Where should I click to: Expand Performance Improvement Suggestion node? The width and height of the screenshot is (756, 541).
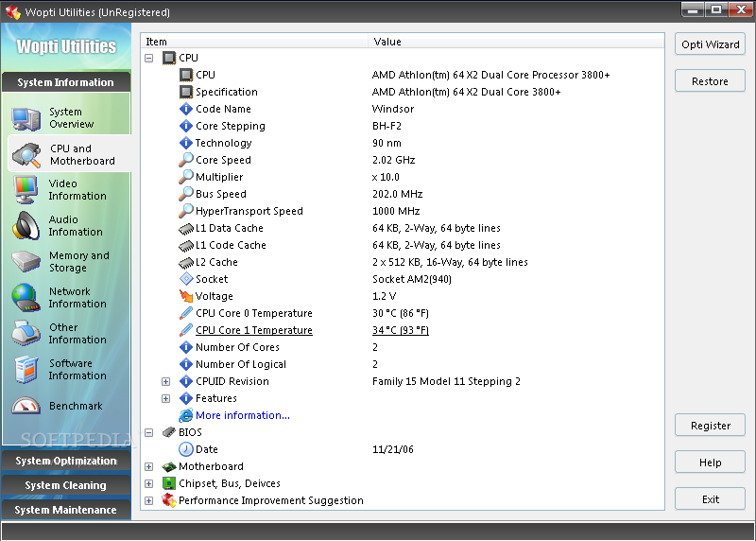coord(149,501)
